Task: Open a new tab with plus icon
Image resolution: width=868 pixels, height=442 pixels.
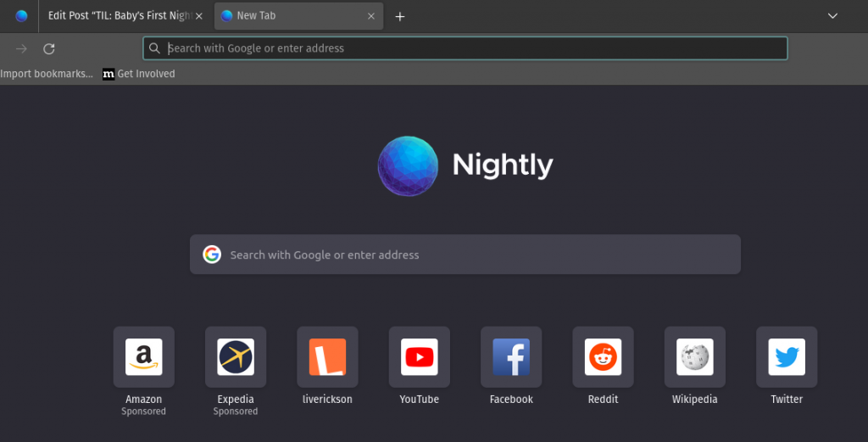Action: coord(400,17)
